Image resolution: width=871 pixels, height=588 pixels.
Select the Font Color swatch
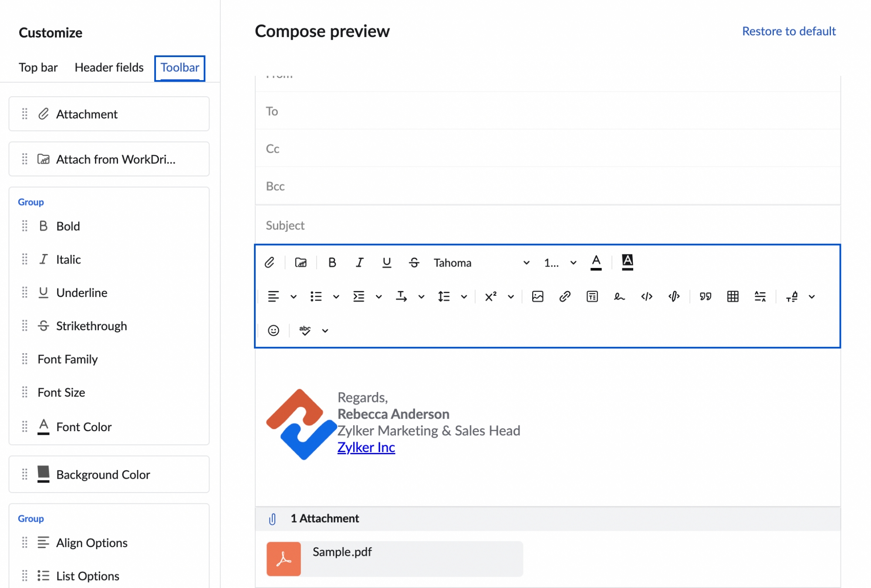tap(596, 263)
